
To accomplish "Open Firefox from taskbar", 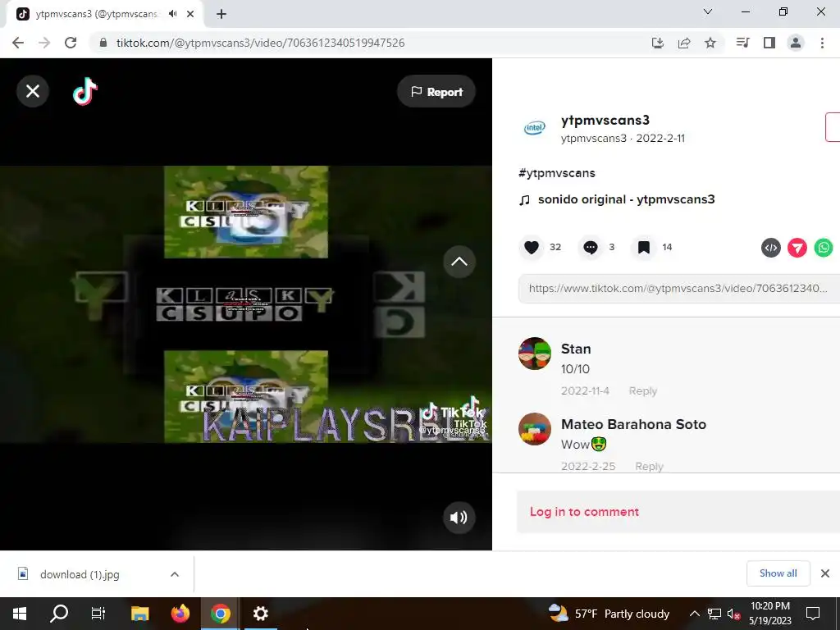I will (180, 614).
